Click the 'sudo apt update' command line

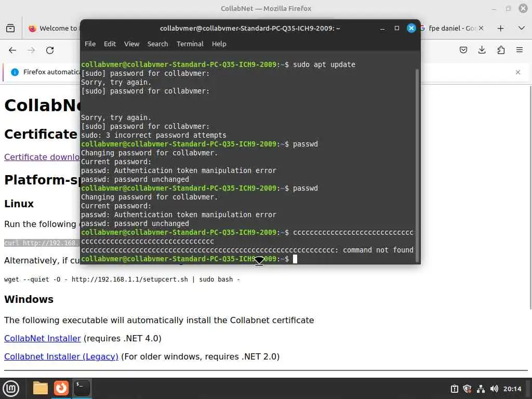point(324,64)
